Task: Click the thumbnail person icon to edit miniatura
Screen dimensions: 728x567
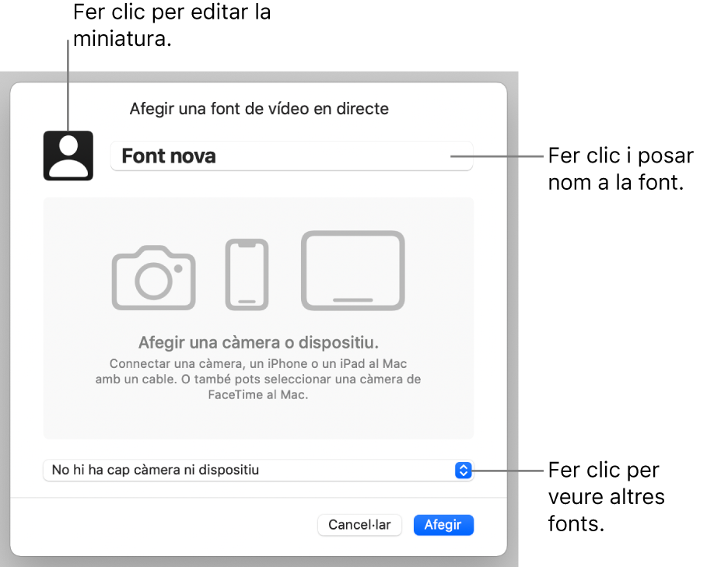Action: [x=68, y=156]
